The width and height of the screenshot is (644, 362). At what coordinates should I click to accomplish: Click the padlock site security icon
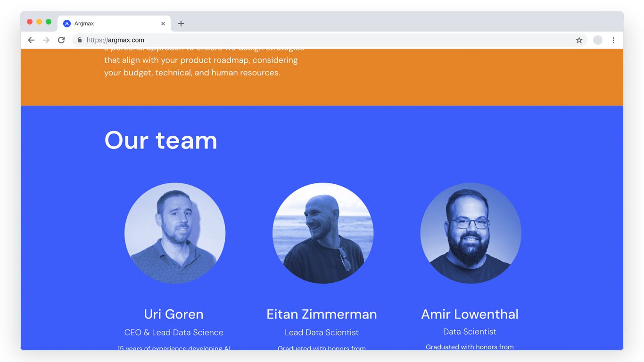[x=80, y=40]
